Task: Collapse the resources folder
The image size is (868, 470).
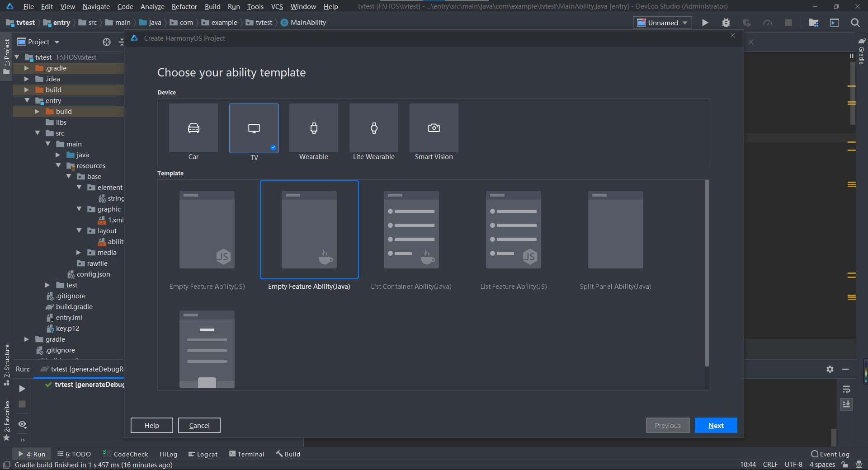Action: point(58,165)
